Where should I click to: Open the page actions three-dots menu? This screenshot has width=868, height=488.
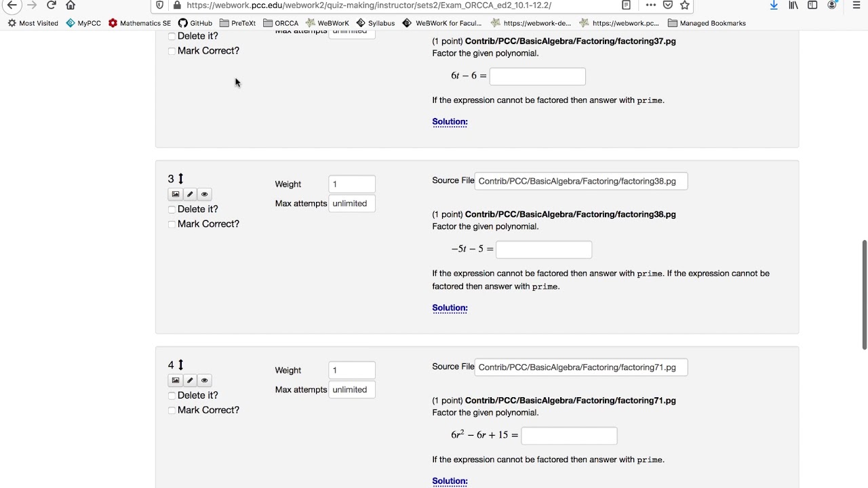[651, 5]
